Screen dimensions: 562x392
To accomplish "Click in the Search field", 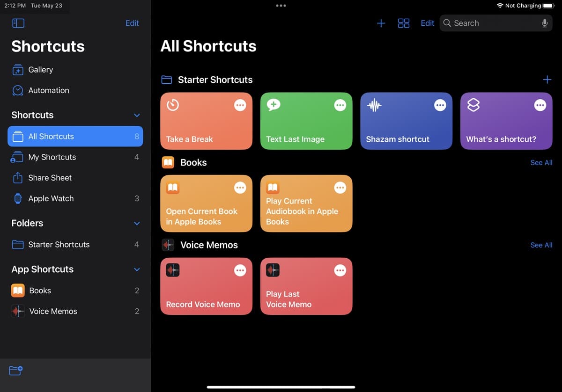I will (492, 23).
